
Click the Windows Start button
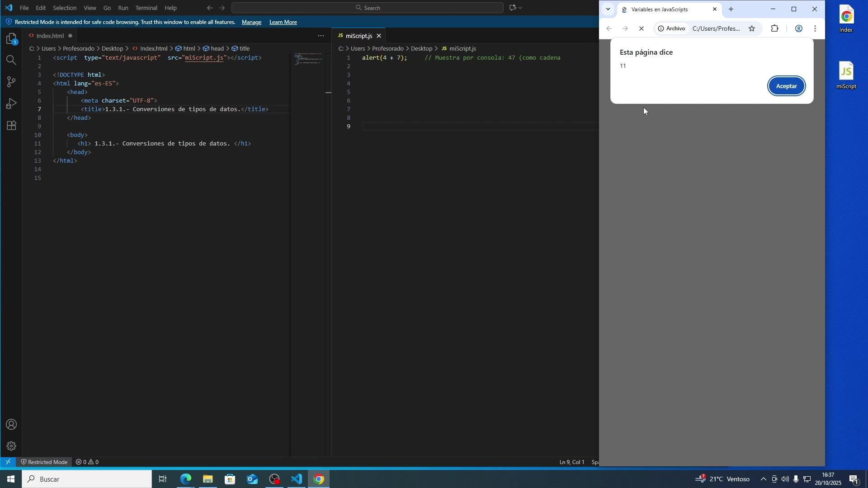(x=11, y=479)
